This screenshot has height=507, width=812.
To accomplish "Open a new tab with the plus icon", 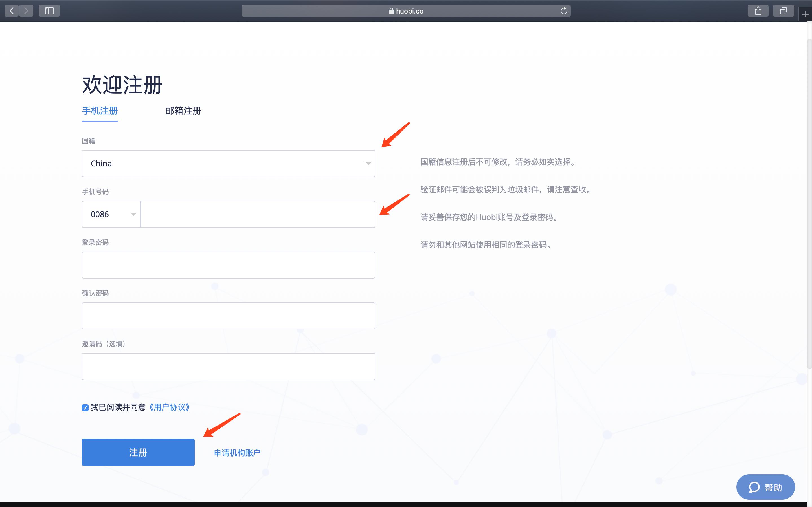I will (x=805, y=14).
